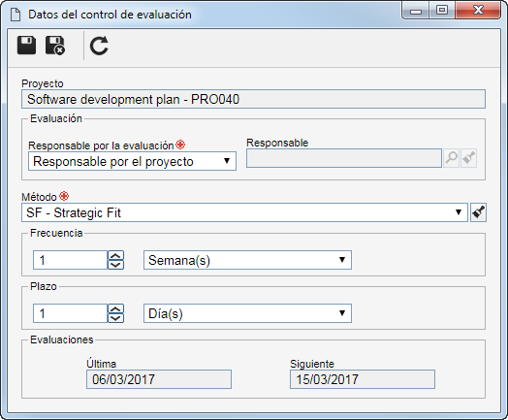
Task: Click the Plazo number input field
Action: click(x=70, y=313)
